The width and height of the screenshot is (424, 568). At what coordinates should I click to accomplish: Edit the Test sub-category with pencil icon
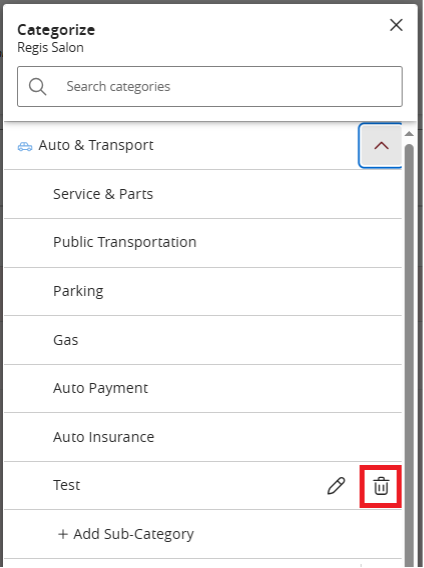(336, 486)
